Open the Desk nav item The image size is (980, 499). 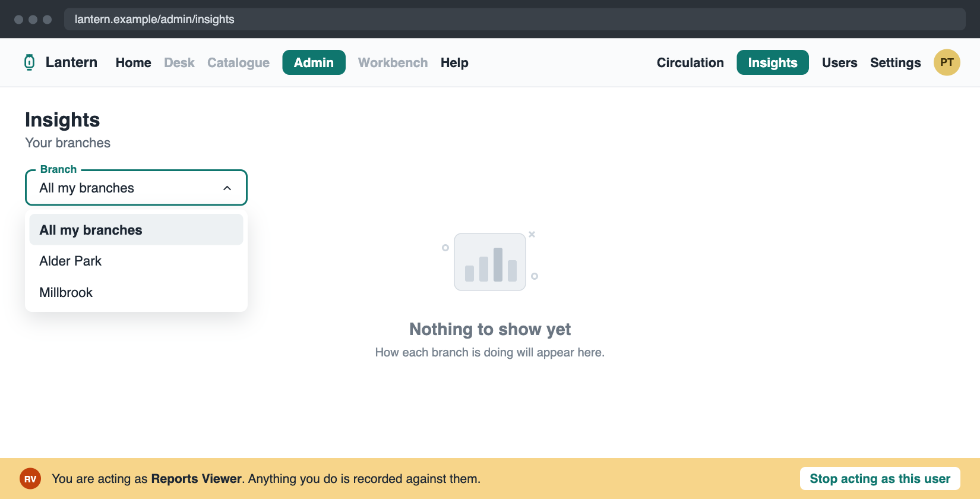pyautogui.click(x=179, y=62)
